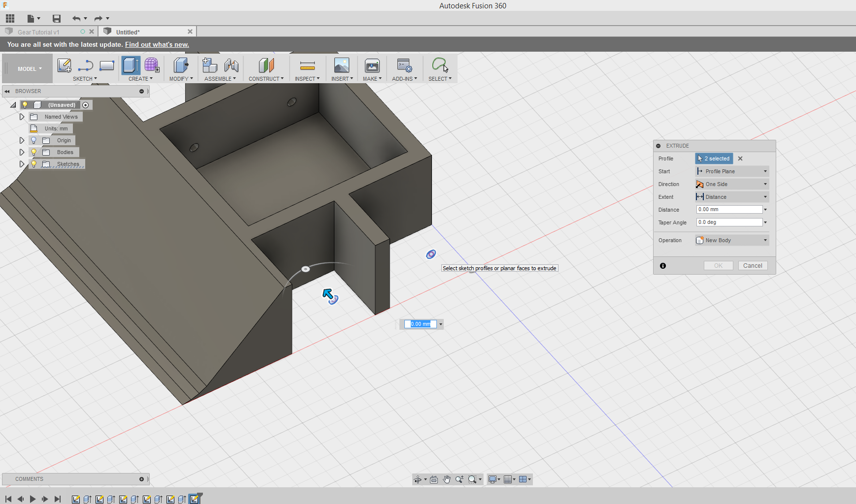Toggle the document visibility lightbulb next to Unsaved

pos(25,104)
